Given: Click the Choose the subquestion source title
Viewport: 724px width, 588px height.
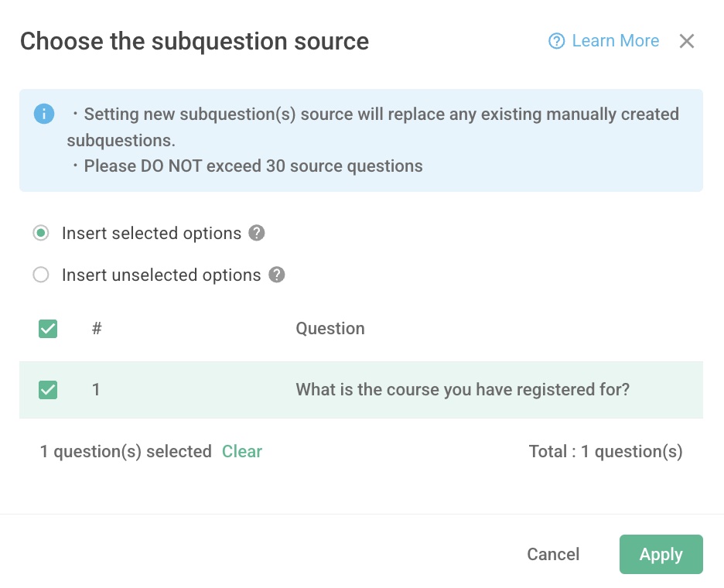Looking at the screenshot, I should click(x=195, y=41).
